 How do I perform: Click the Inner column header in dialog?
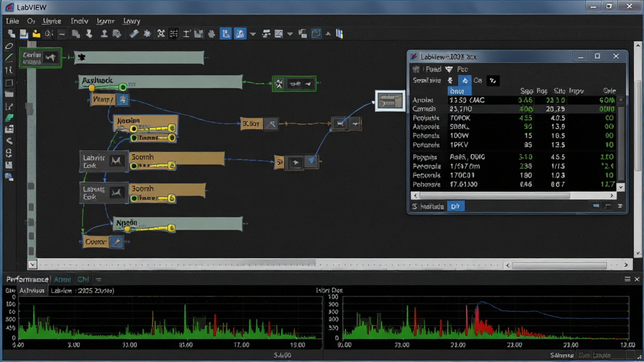[458, 90]
